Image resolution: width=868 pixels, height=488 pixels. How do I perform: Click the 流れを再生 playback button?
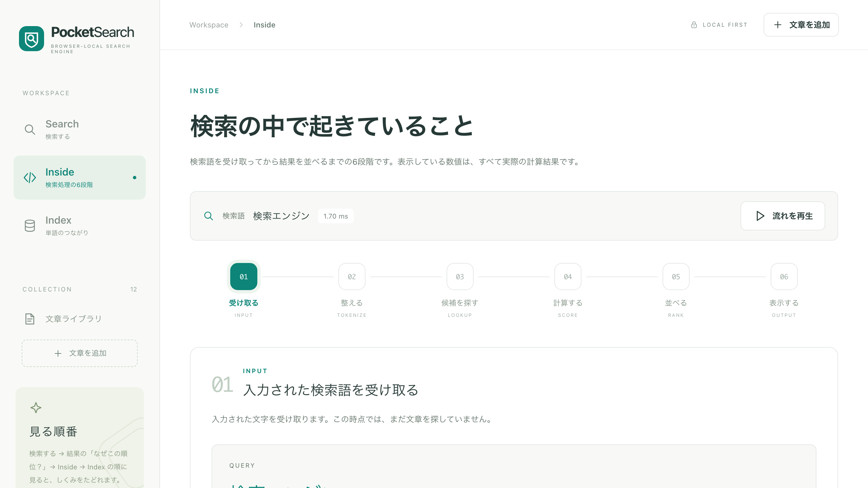[x=783, y=216]
